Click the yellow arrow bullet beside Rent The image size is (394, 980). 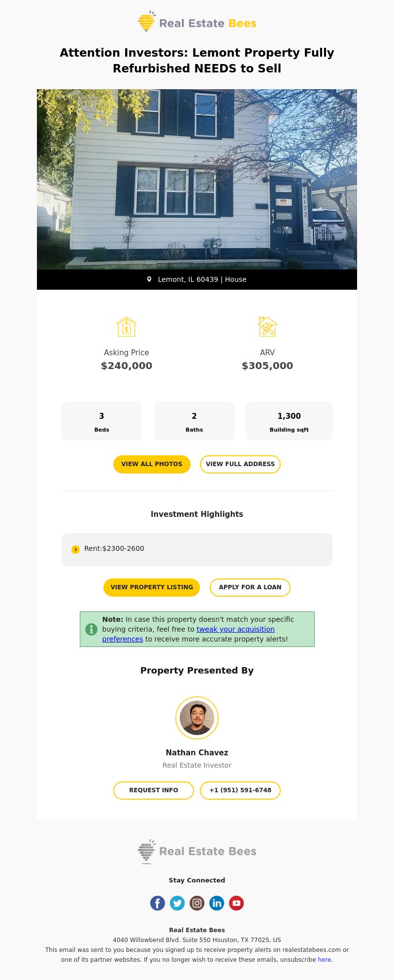pyautogui.click(x=75, y=549)
